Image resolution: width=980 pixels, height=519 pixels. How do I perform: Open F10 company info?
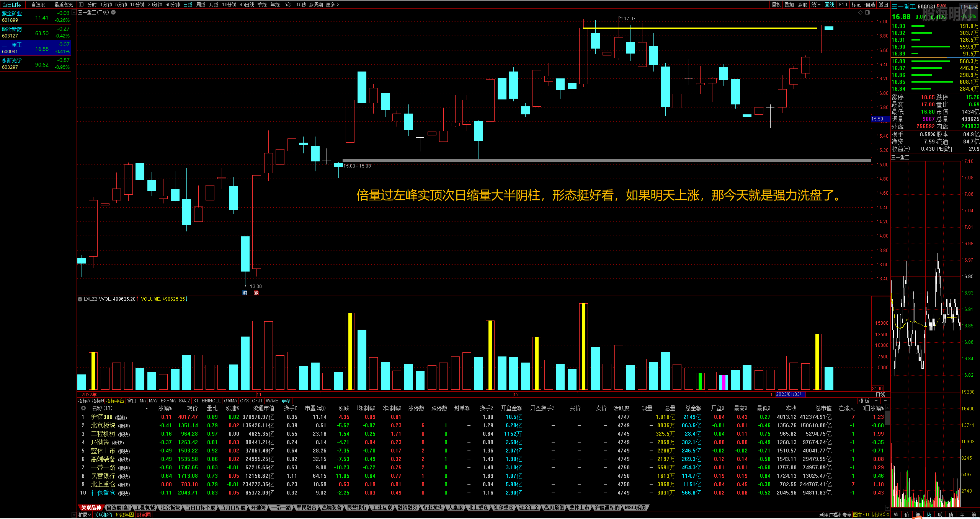(x=843, y=5)
